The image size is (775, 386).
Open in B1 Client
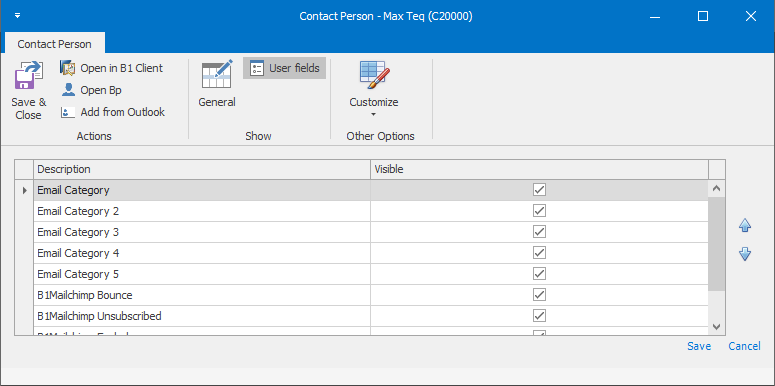112,68
